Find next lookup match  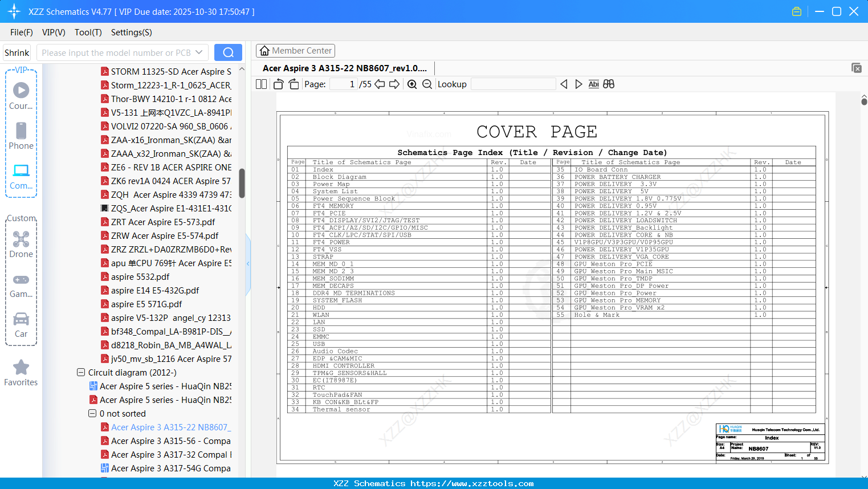pos(578,84)
